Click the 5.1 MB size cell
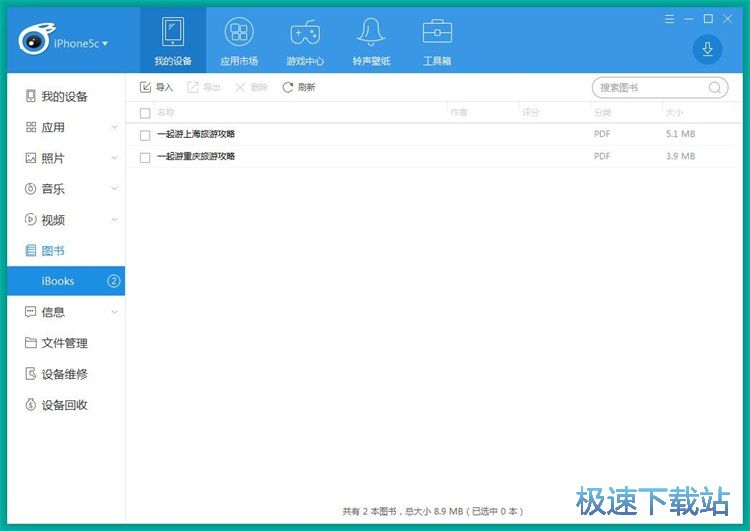The height and width of the screenshot is (531, 750). coord(680,134)
